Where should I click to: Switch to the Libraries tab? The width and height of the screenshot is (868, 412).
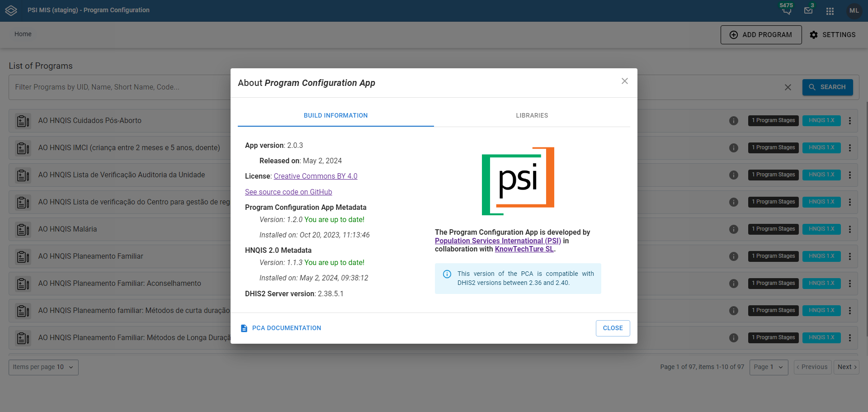click(532, 115)
